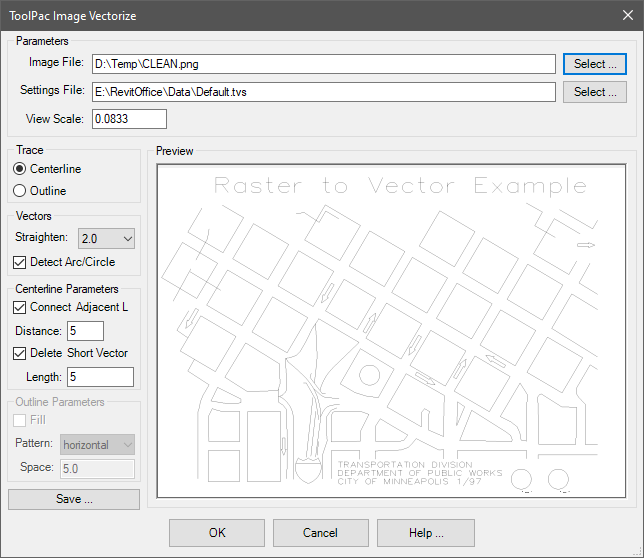The image size is (644, 558).
Task: Toggle Delete Short Vector checkbox
Action: [x=21, y=353]
